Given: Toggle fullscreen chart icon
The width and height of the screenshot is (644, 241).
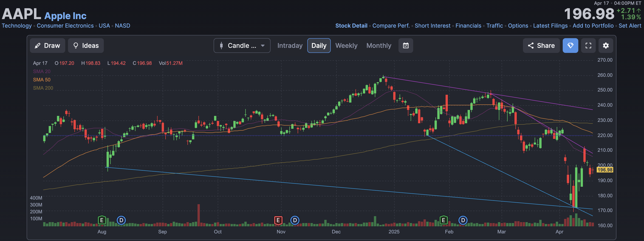Looking at the screenshot, I should [588, 46].
